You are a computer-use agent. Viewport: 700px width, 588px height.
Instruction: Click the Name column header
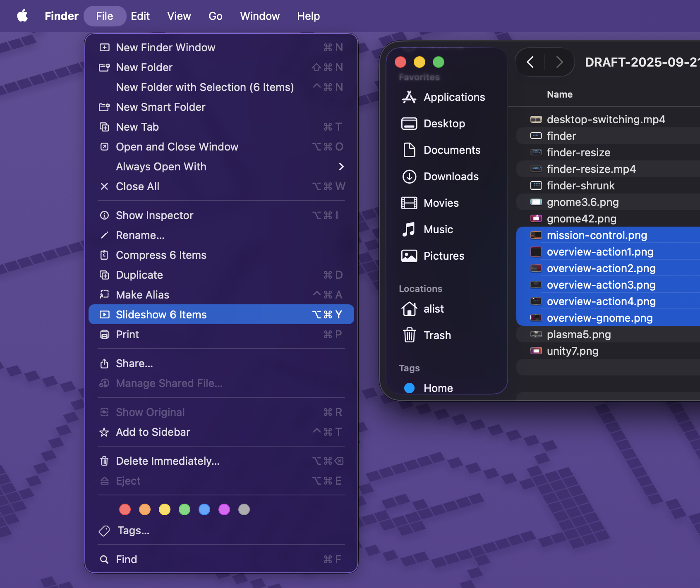point(559,95)
